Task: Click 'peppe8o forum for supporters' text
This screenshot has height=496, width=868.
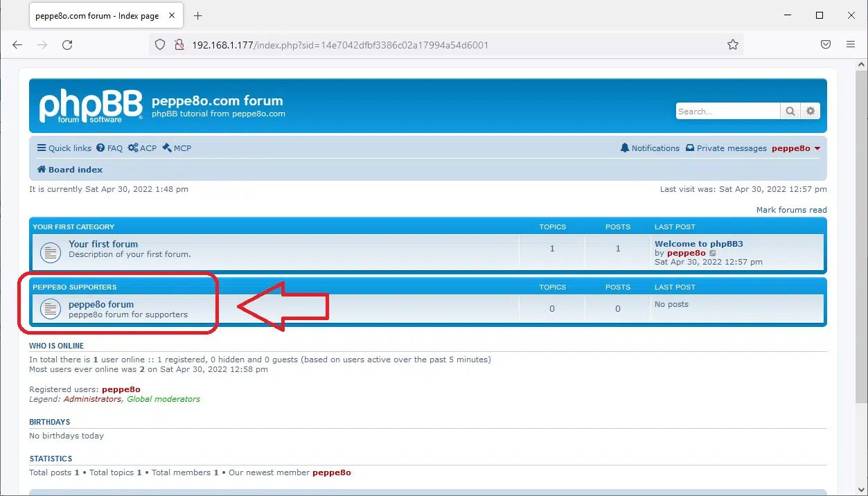Action: pyautogui.click(x=128, y=315)
